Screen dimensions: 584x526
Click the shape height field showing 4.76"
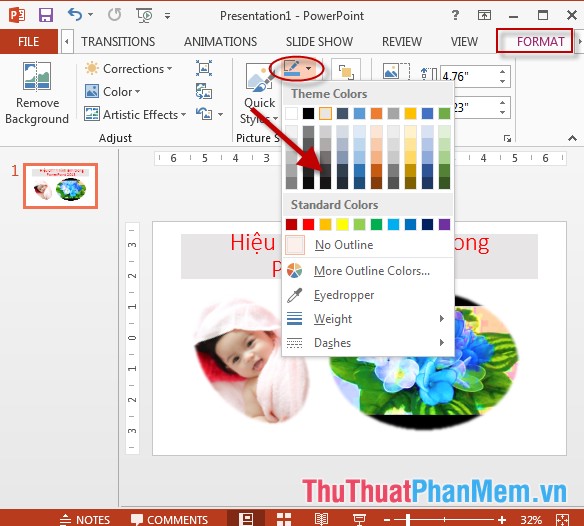469,76
